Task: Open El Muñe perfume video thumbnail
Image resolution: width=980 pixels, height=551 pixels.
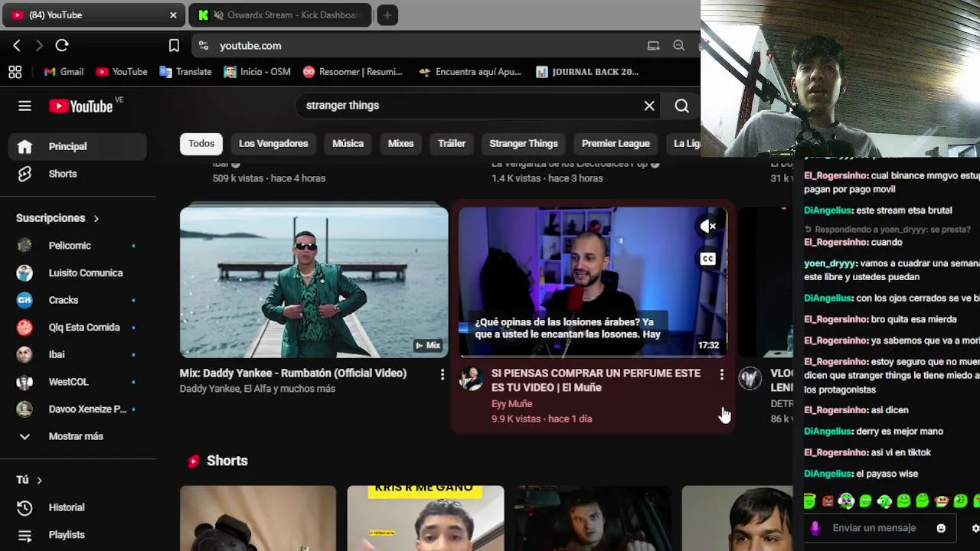Action: click(x=593, y=282)
